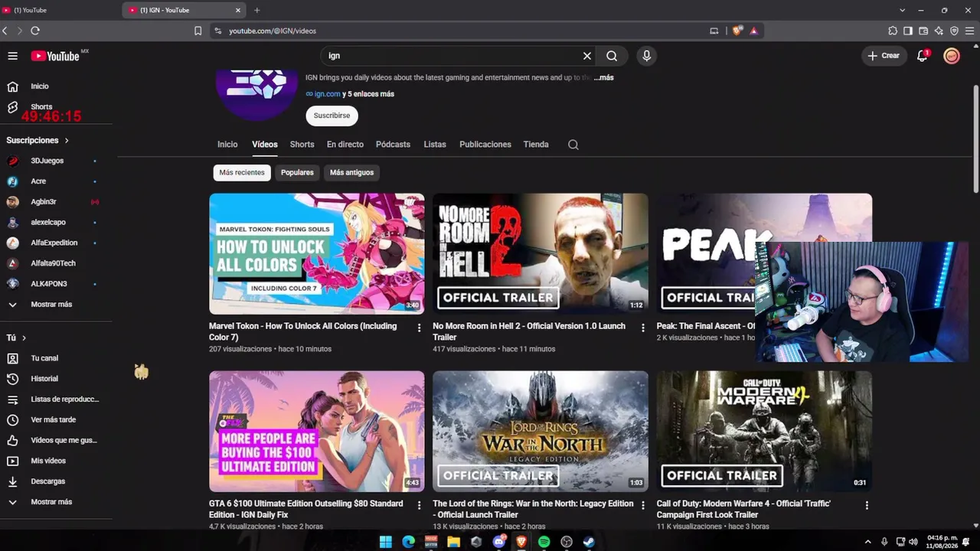Viewport: 980px width, 551px height.
Task: Bookmark this page
Action: [198, 31]
